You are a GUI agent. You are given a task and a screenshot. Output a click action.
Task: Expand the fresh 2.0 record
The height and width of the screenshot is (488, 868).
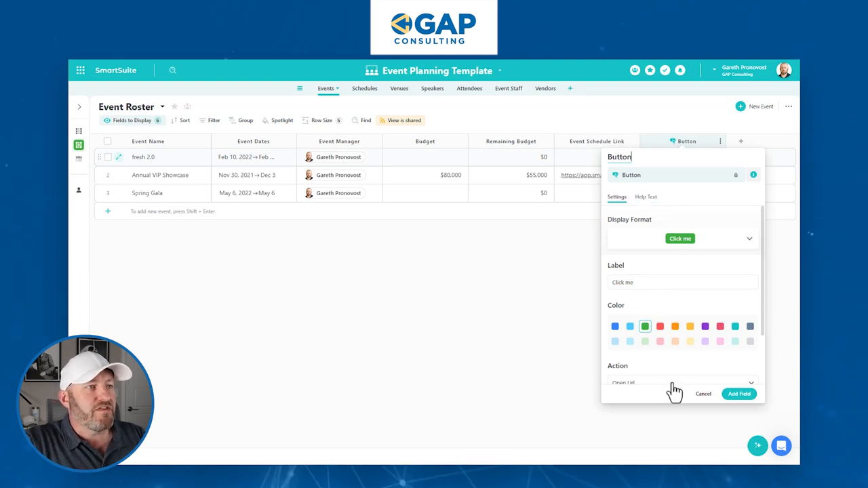click(x=119, y=157)
